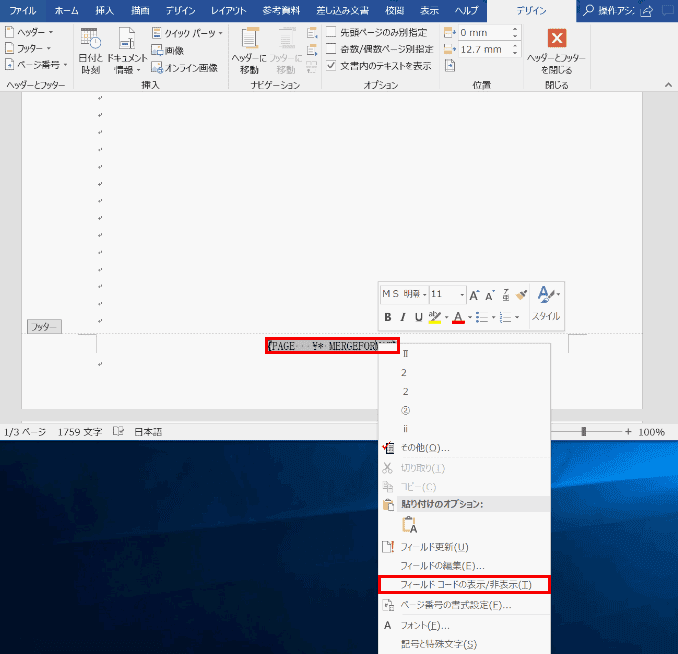Select フィールド コードの表示/非表示 menu item

[465, 584]
